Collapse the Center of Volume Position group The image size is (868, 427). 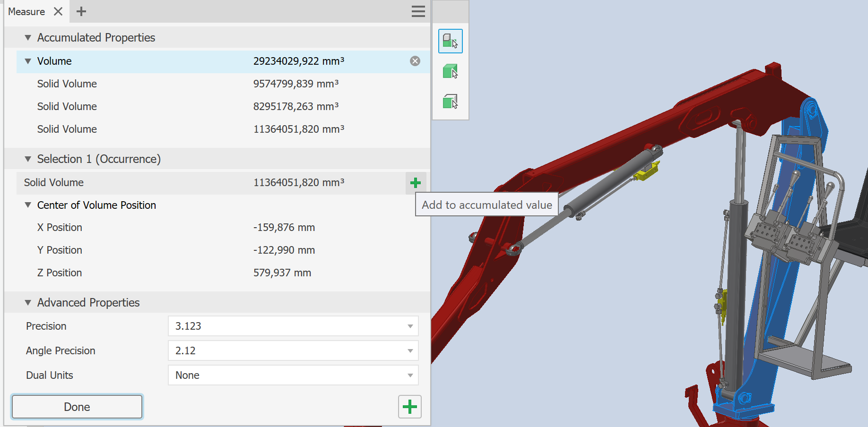[27, 205]
